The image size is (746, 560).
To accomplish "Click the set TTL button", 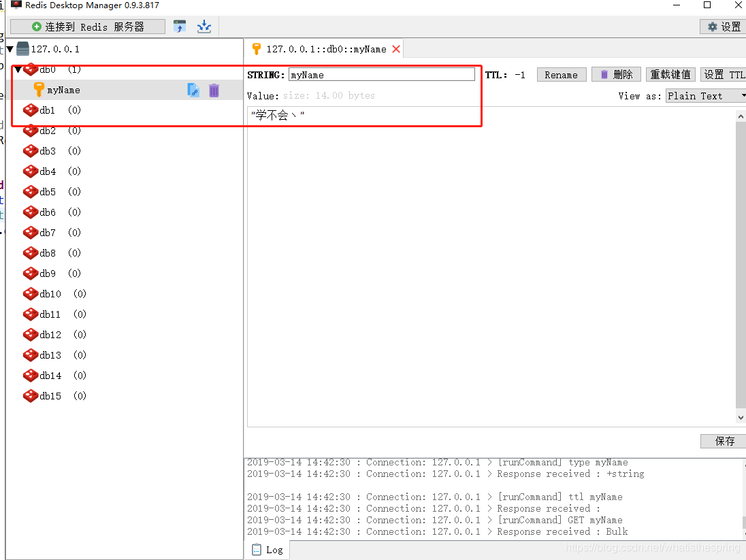I will coord(723,75).
